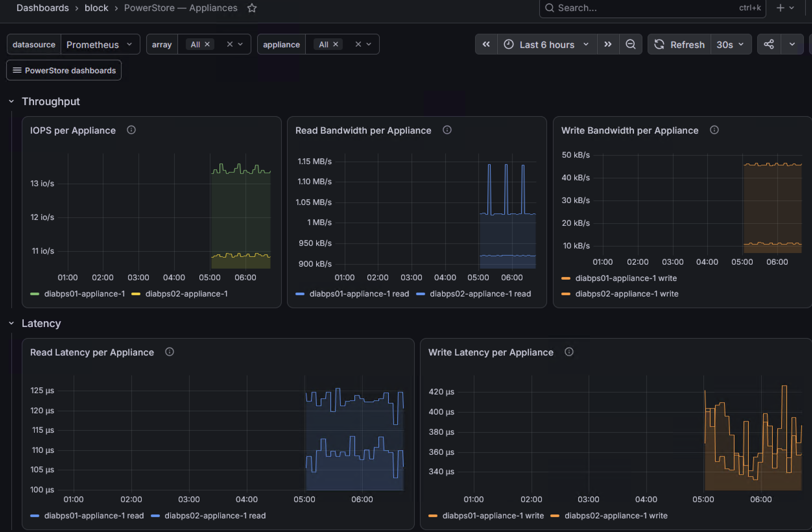
Task: Click the Throughput row title
Action: pos(51,101)
